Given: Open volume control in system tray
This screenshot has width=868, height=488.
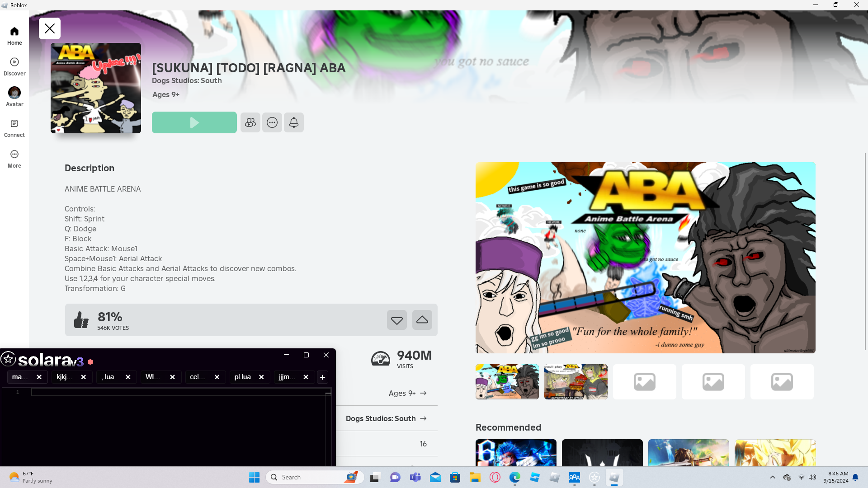Looking at the screenshot, I should pyautogui.click(x=812, y=477).
